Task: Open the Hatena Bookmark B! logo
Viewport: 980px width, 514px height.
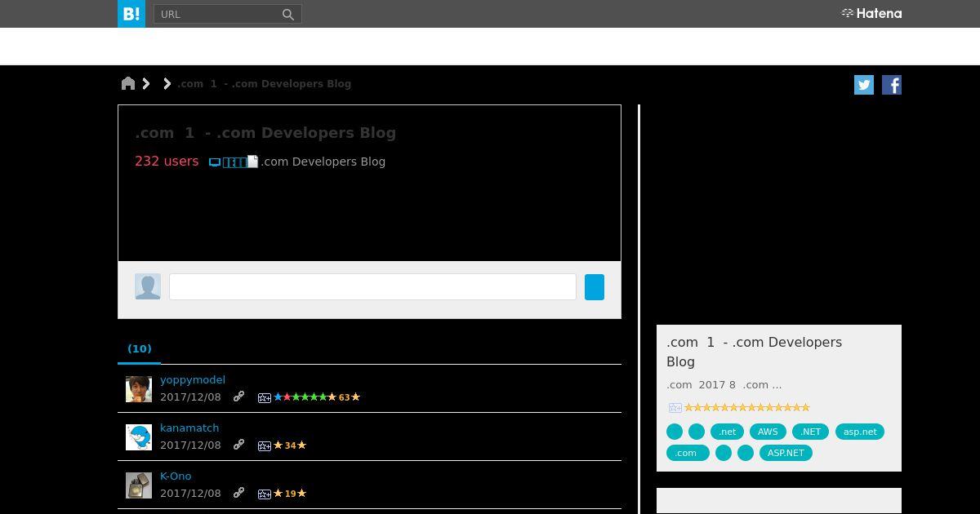Action: (131, 14)
